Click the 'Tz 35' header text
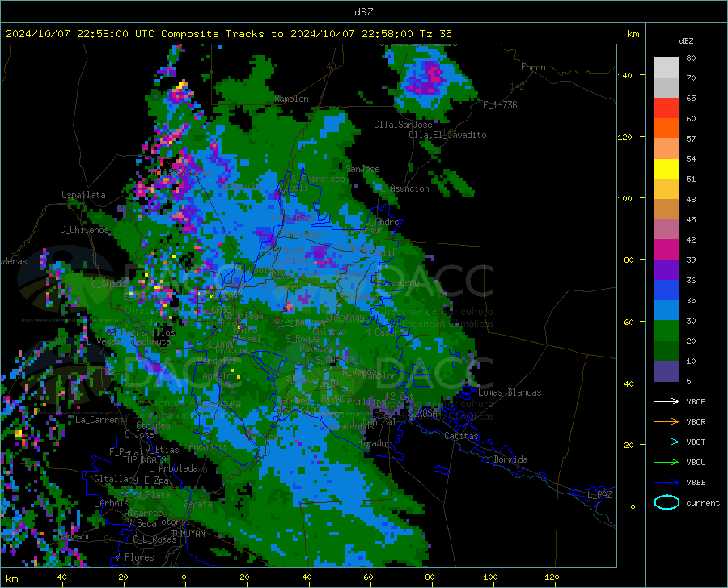The width and height of the screenshot is (728, 588). coord(435,34)
